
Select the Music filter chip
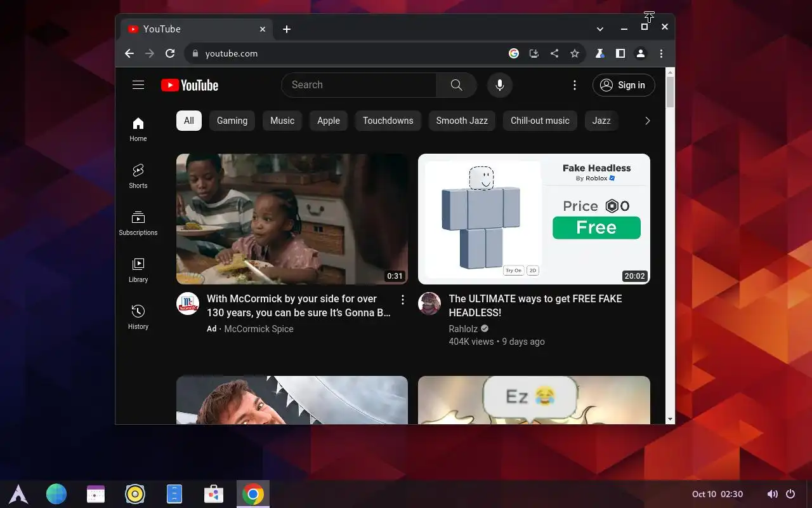[x=282, y=121]
